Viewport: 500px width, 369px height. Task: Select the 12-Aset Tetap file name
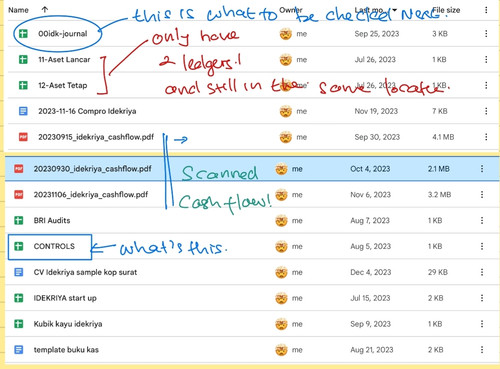tap(63, 85)
